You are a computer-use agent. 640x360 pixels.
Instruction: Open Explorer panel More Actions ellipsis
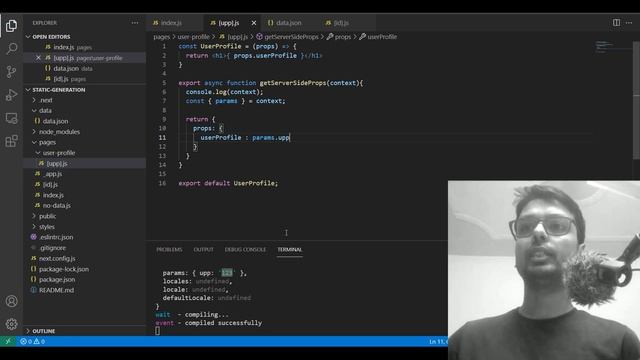[x=135, y=23]
